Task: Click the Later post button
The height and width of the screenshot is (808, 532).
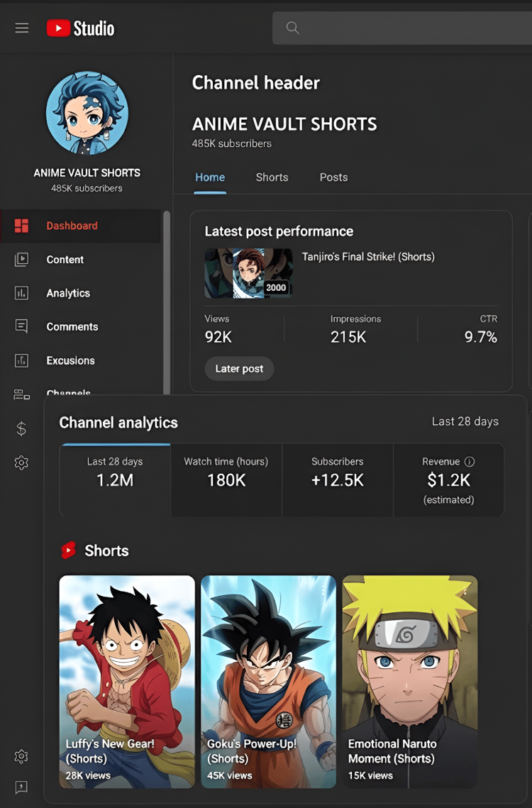Action: (x=239, y=368)
